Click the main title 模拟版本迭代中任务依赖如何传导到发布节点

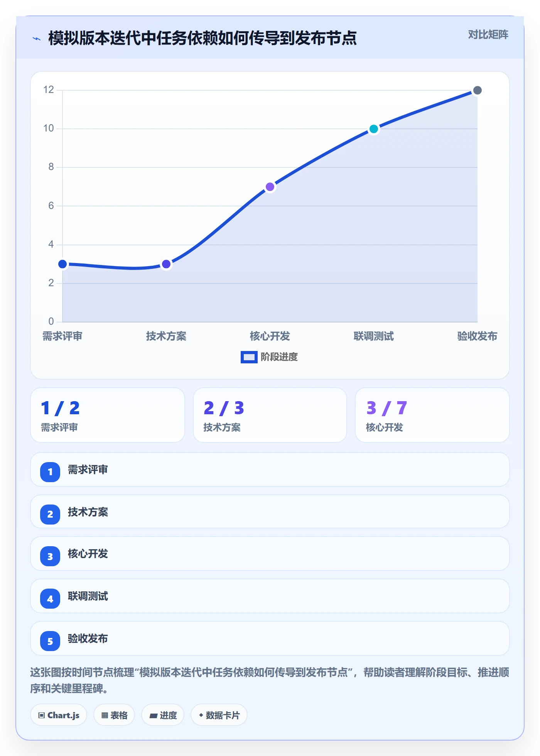(x=202, y=38)
